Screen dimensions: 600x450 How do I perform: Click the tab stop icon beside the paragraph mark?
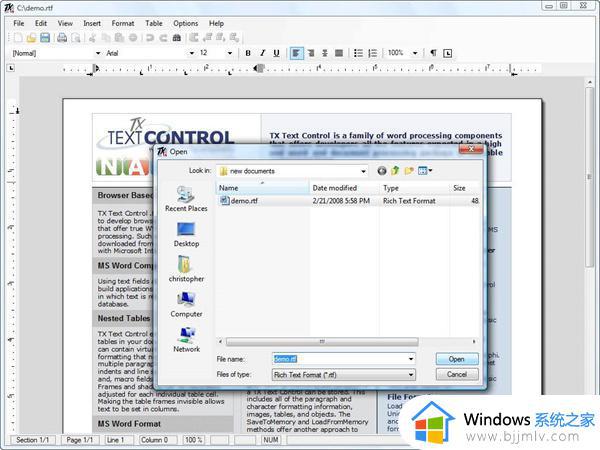coord(447,53)
